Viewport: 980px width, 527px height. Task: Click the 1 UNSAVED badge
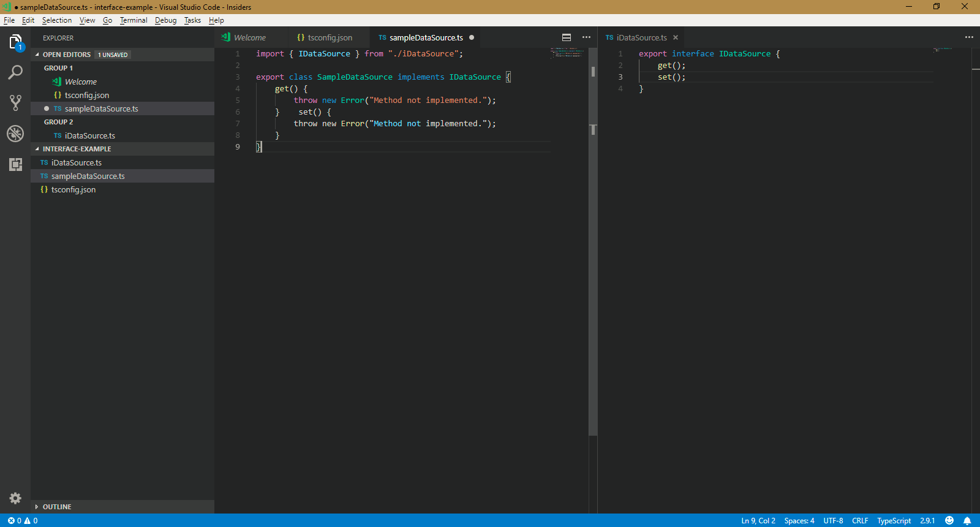(x=113, y=55)
